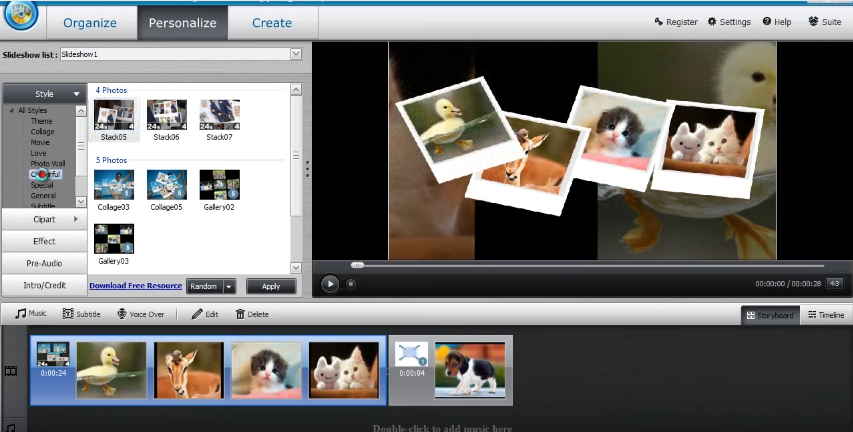Click the Register key icon
The width and height of the screenshot is (853, 432).
tap(659, 22)
